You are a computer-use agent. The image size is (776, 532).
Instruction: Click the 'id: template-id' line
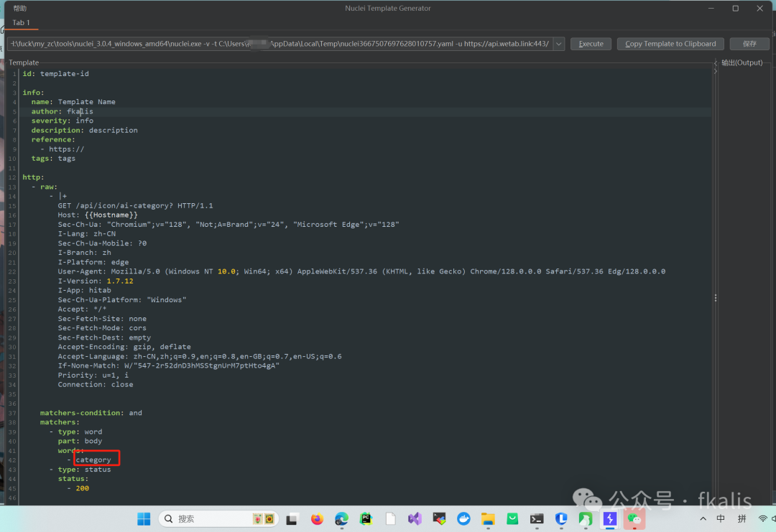click(x=56, y=74)
